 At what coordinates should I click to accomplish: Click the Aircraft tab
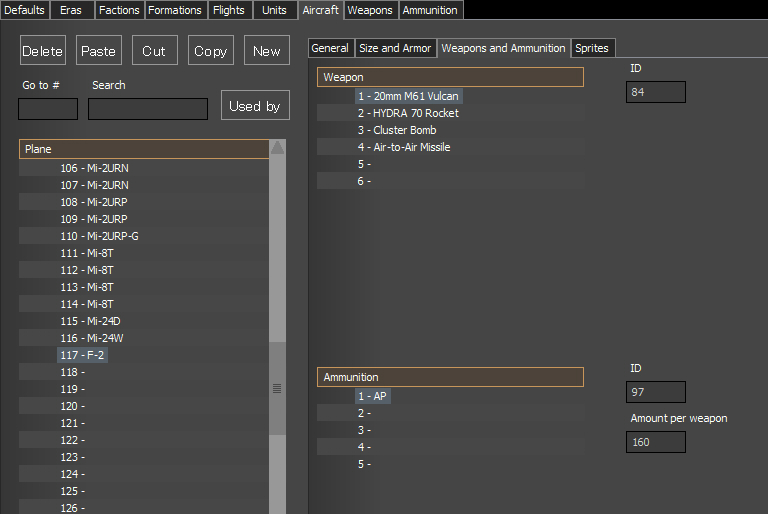coord(321,10)
